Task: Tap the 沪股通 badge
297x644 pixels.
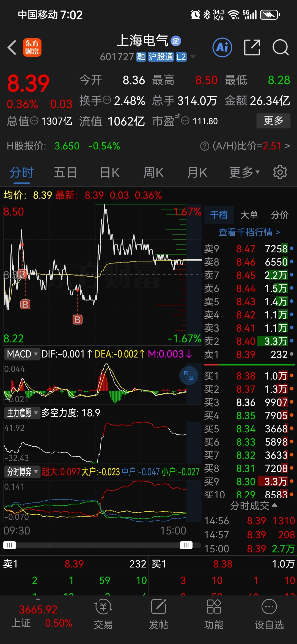Action: (x=161, y=57)
